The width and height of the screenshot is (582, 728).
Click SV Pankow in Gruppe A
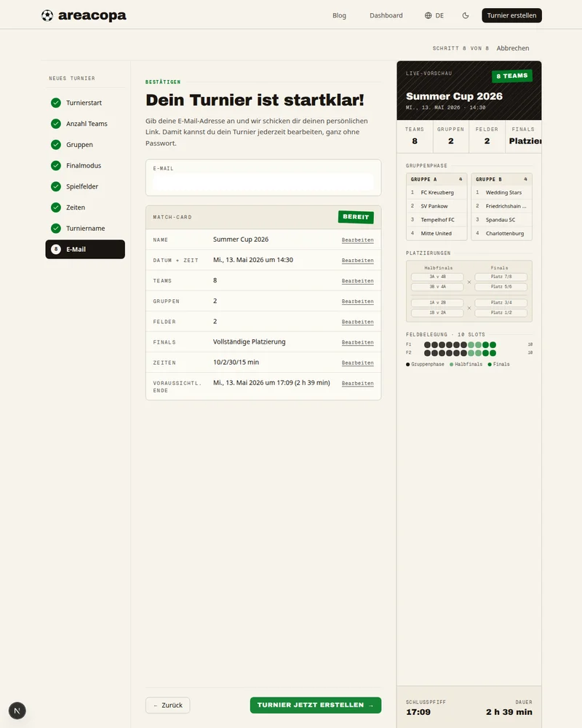tap(434, 206)
